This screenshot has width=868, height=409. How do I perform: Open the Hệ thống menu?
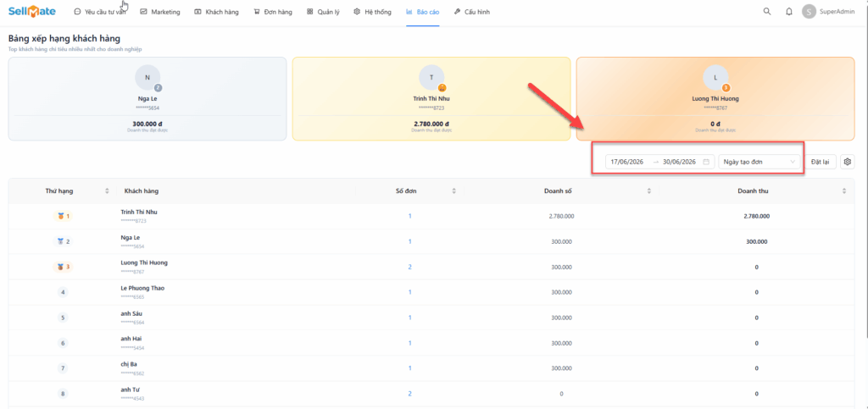[373, 12]
